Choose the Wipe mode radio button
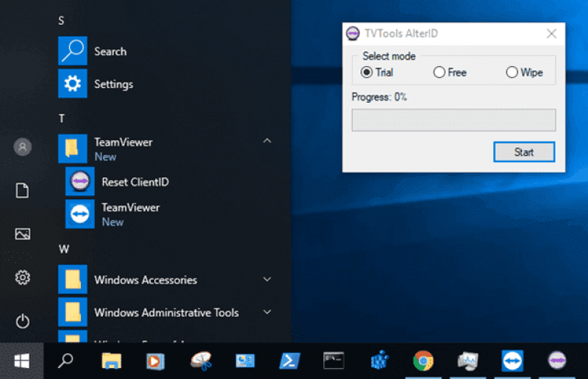The height and width of the screenshot is (379, 588). [512, 72]
